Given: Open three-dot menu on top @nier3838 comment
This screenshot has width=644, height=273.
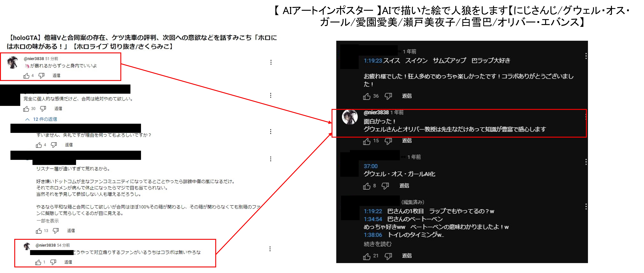Looking at the screenshot, I should tap(271, 62).
